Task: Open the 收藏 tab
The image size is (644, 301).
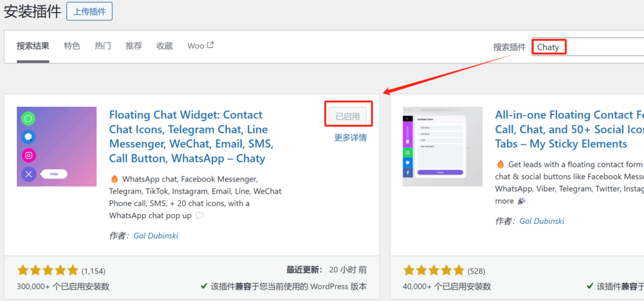Action: 165,46
